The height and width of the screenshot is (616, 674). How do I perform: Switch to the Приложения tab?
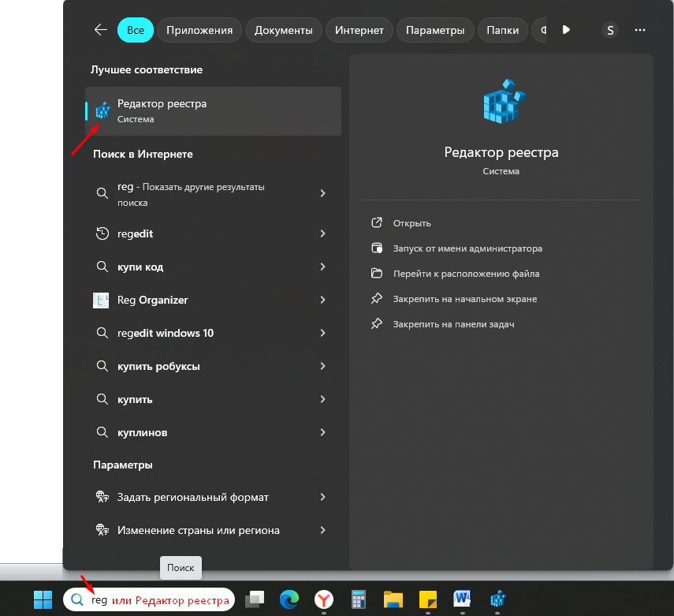pyautogui.click(x=199, y=30)
